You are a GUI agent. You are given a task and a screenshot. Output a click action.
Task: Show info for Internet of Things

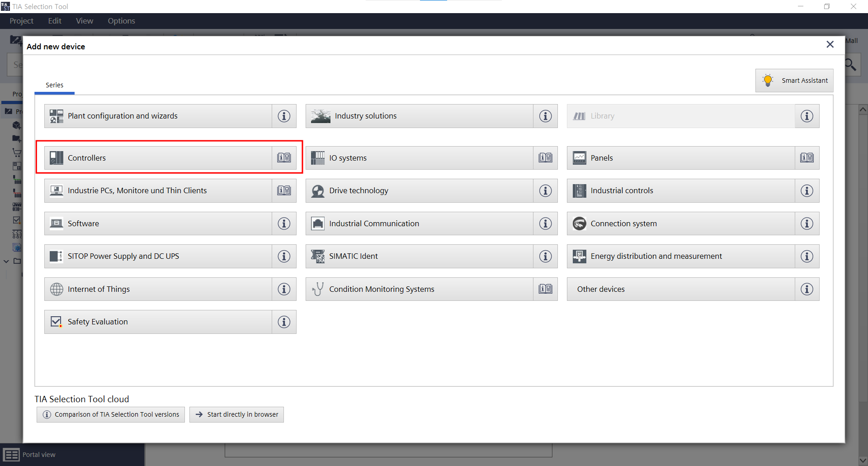tap(284, 289)
